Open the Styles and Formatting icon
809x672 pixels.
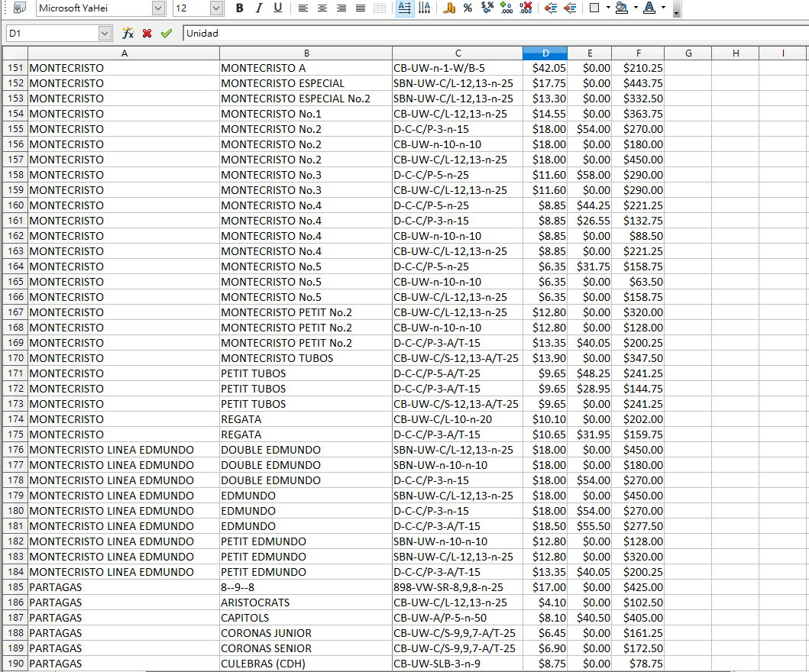click(x=20, y=8)
